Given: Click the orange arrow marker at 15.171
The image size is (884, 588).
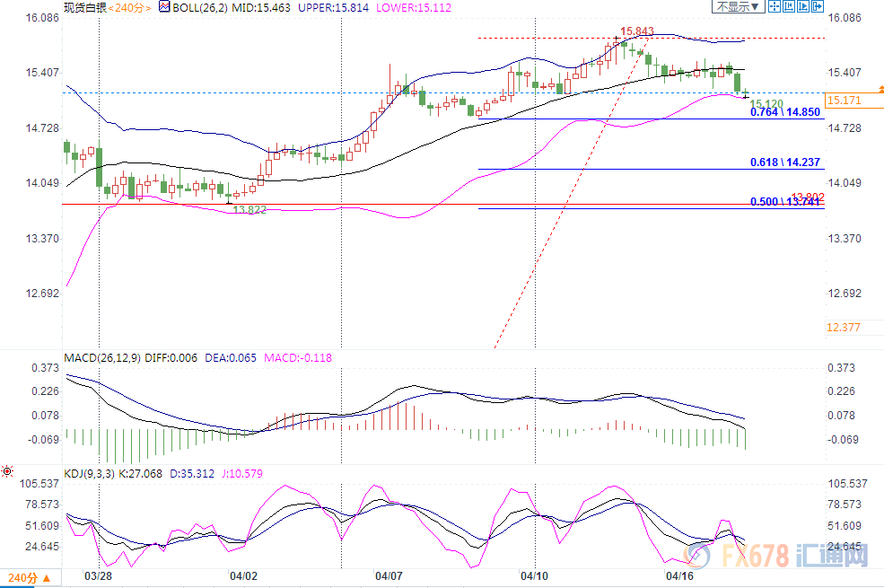Looking at the screenshot, I should (x=880, y=89).
